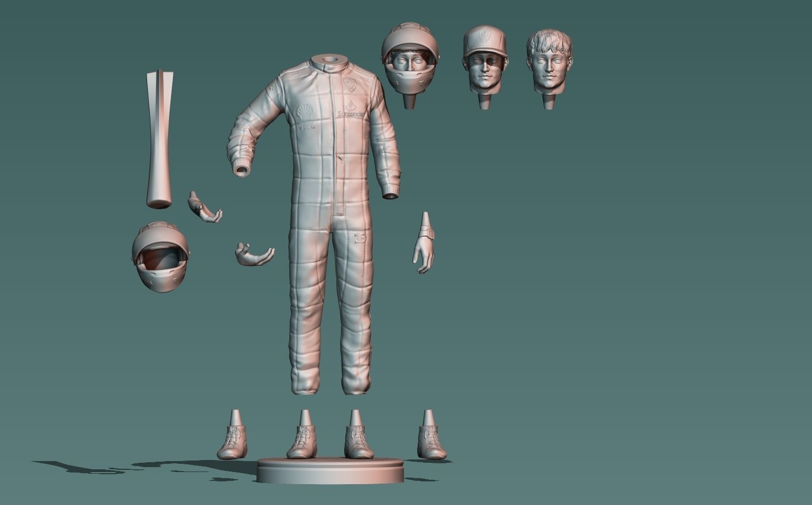Select the hand wearing a wristwatch
This screenshot has height=505, width=812.
(424, 243)
